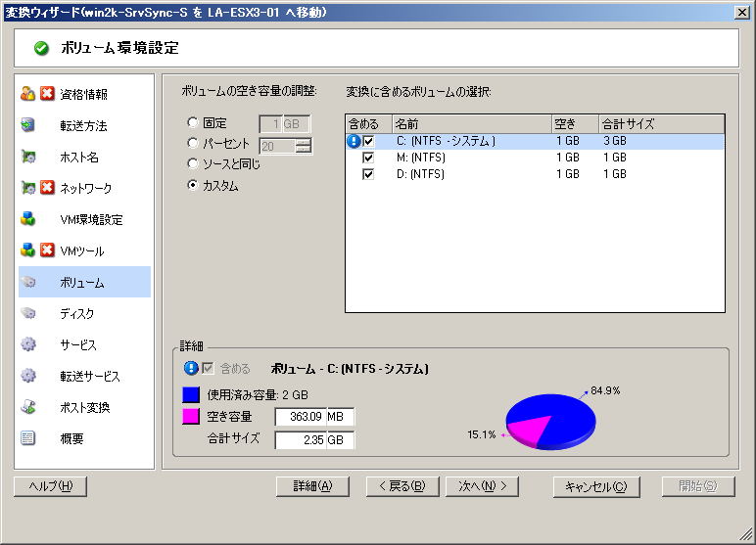The image size is (756, 545).
Task: Select the C: (NTFS - システム) row name
Action: click(x=446, y=141)
